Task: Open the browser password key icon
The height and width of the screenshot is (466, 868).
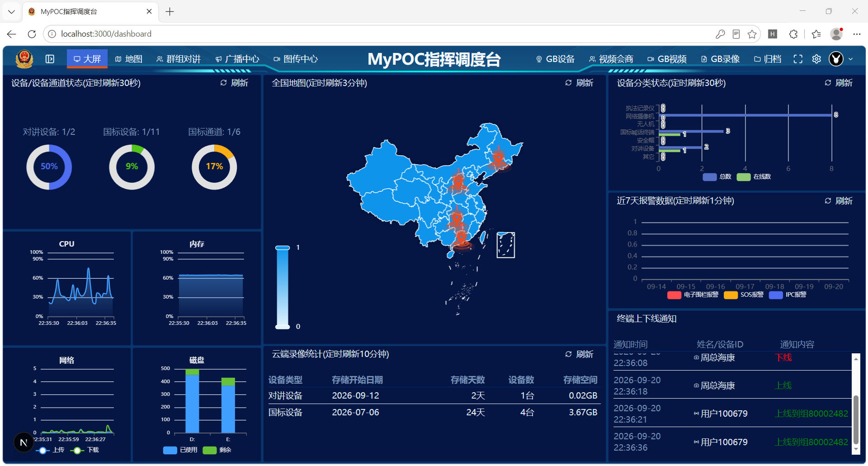Action: point(720,34)
